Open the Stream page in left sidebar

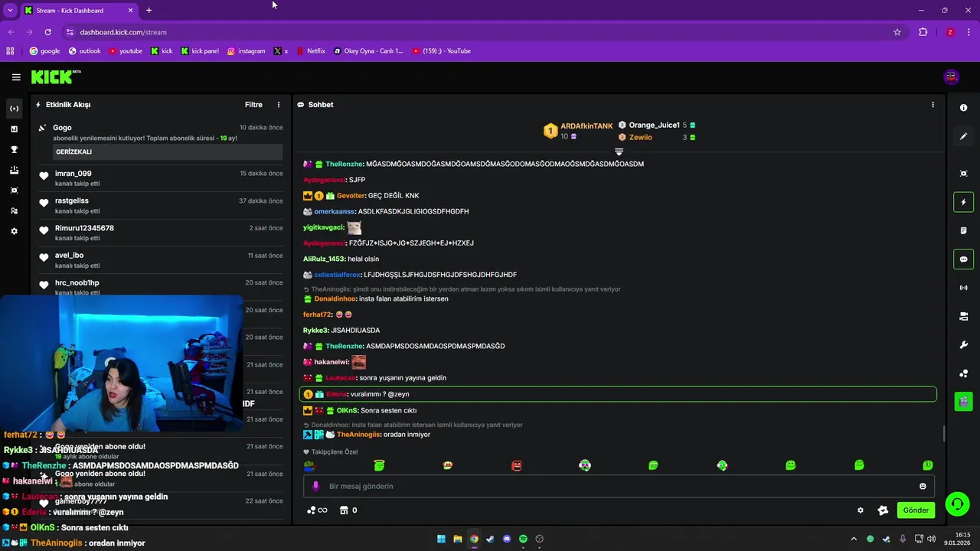pyautogui.click(x=14, y=109)
